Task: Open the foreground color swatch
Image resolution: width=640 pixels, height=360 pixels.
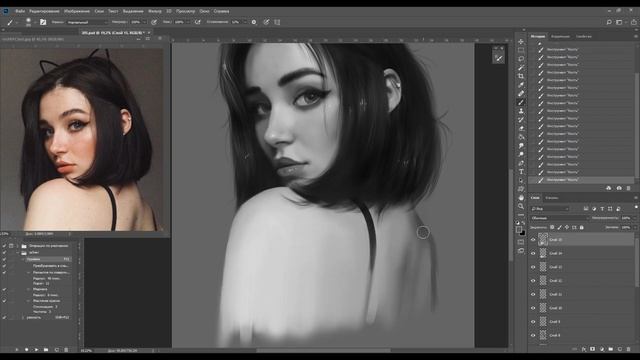Action: 519,230
